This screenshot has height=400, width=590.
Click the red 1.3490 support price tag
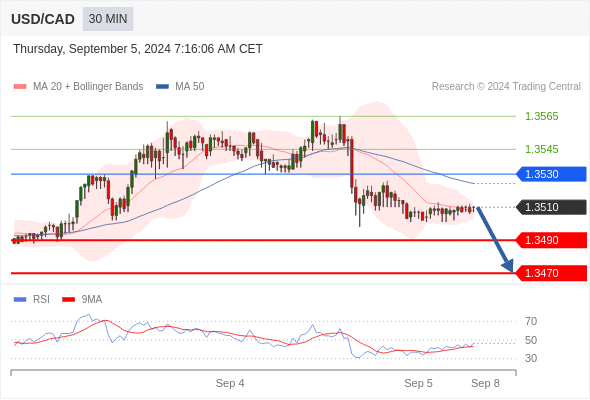pyautogui.click(x=551, y=240)
